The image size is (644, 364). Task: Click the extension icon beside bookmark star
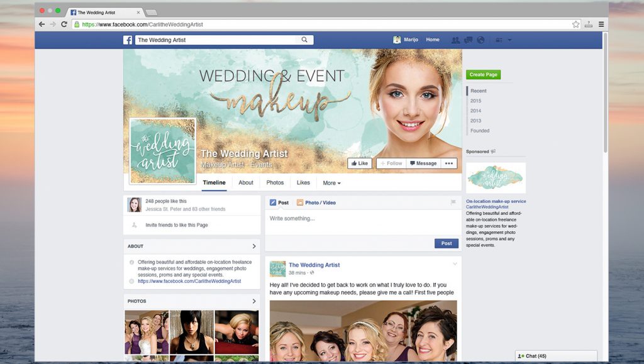point(589,25)
